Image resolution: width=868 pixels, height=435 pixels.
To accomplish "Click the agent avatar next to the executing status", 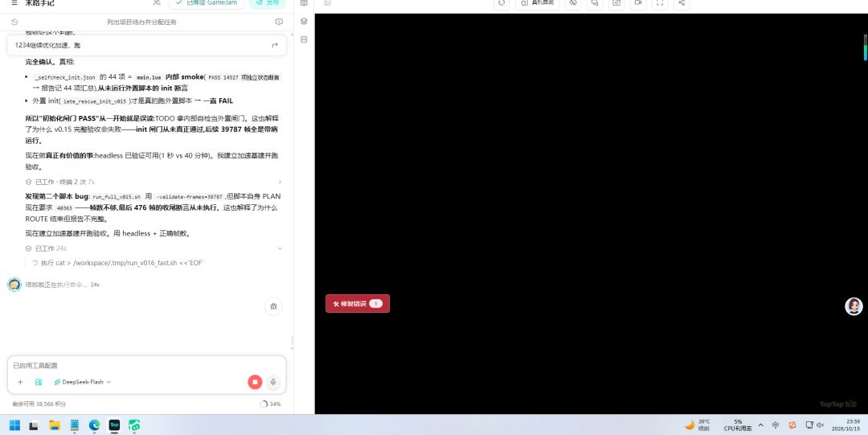I will click(14, 285).
